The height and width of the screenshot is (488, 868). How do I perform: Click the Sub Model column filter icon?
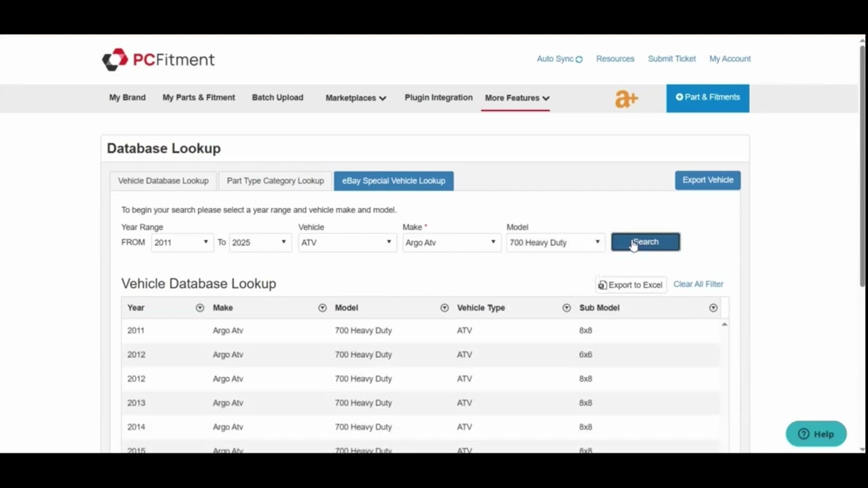713,308
